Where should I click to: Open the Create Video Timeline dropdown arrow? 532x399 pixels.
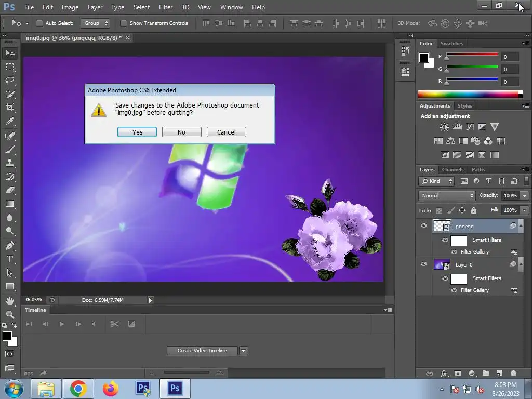(x=244, y=351)
